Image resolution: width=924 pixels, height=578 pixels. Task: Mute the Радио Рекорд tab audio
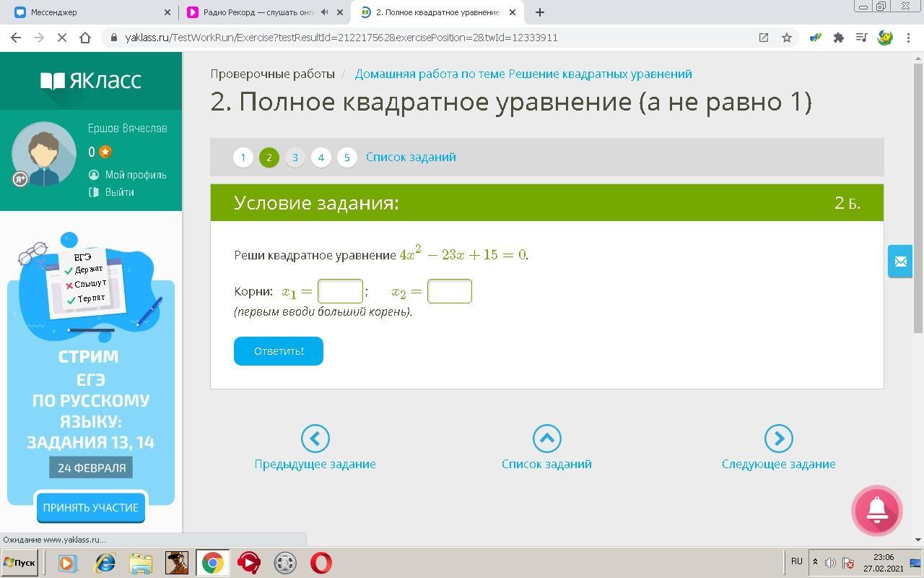pyautogui.click(x=325, y=12)
